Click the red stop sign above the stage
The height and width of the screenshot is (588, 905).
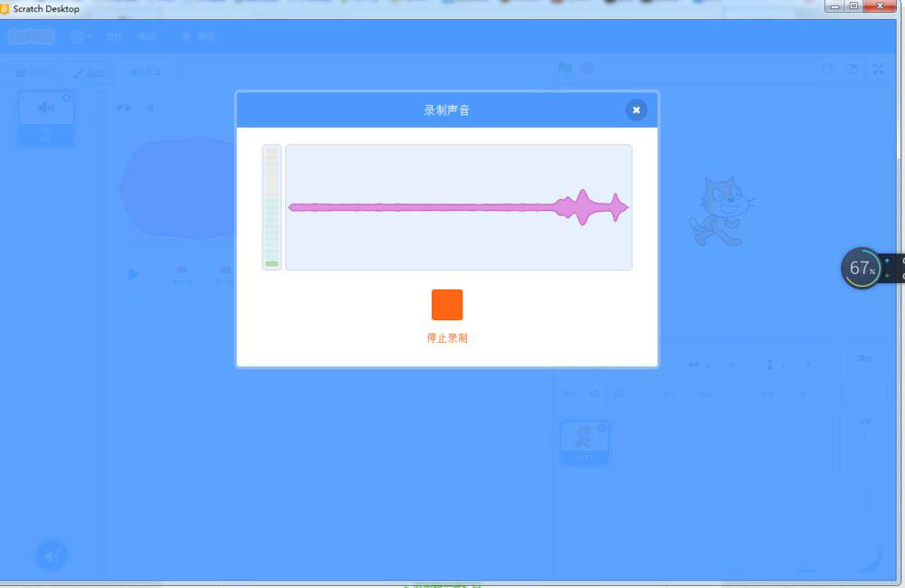pyautogui.click(x=588, y=69)
